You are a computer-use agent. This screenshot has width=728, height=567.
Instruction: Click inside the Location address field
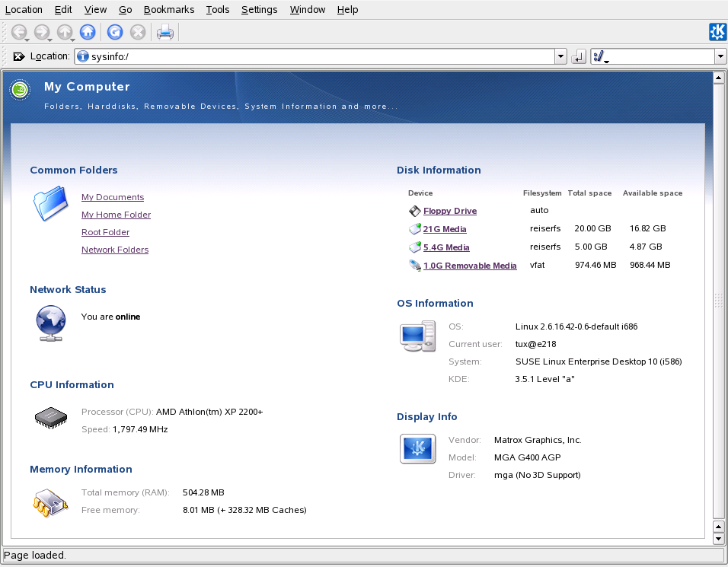point(320,56)
